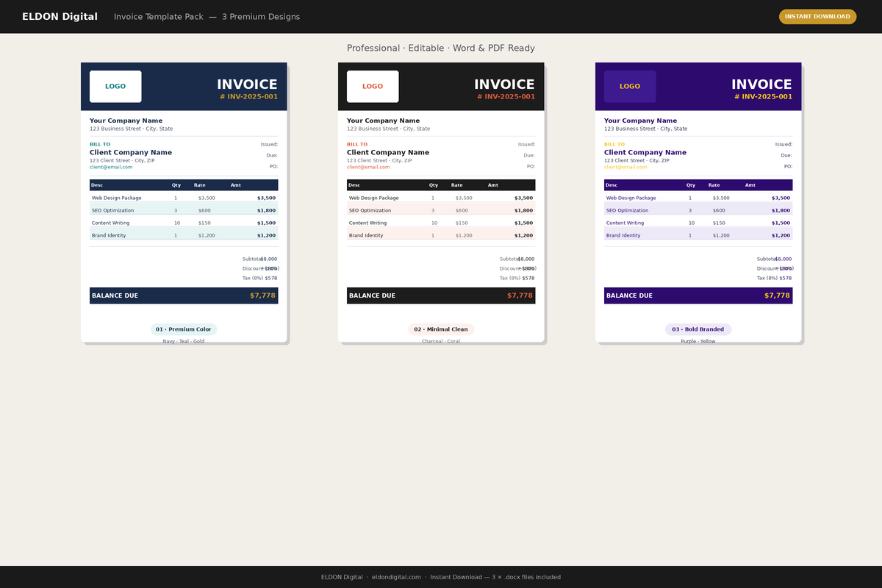
Task: Click client@email.com on the purple invoice
Action: click(625, 167)
